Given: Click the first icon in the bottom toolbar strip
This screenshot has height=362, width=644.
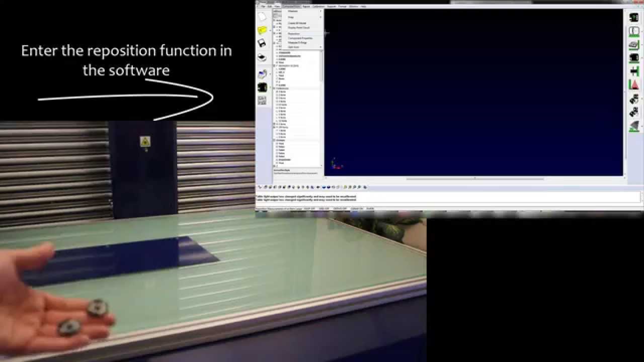Looking at the screenshot, I should tap(260, 187).
